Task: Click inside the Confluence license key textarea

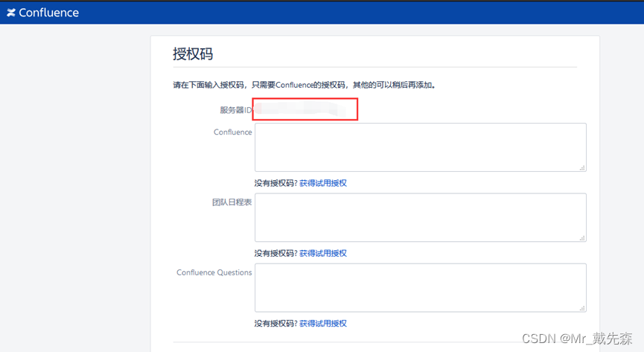Action: [x=420, y=147]
